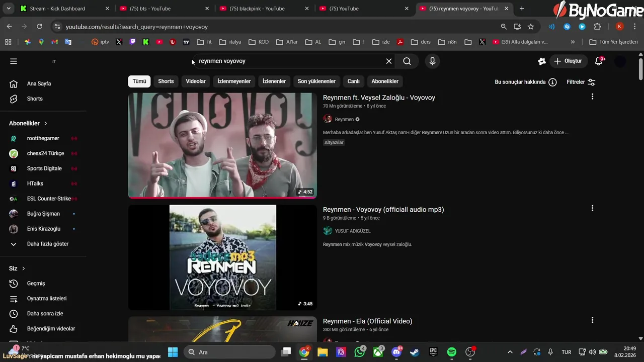Open more options for Reynmen - Ela video
This screenshot has height=362, width=644.
[x=592, y=320]
